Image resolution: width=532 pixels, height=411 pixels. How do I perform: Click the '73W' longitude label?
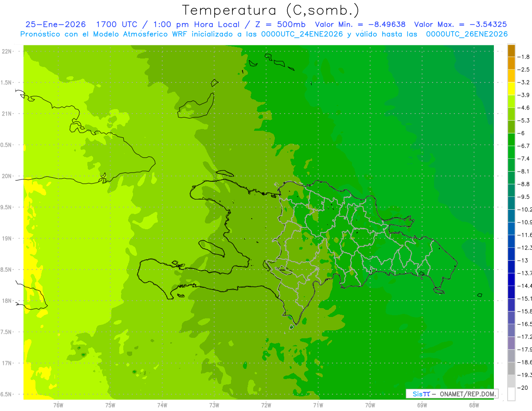(214, 405)
